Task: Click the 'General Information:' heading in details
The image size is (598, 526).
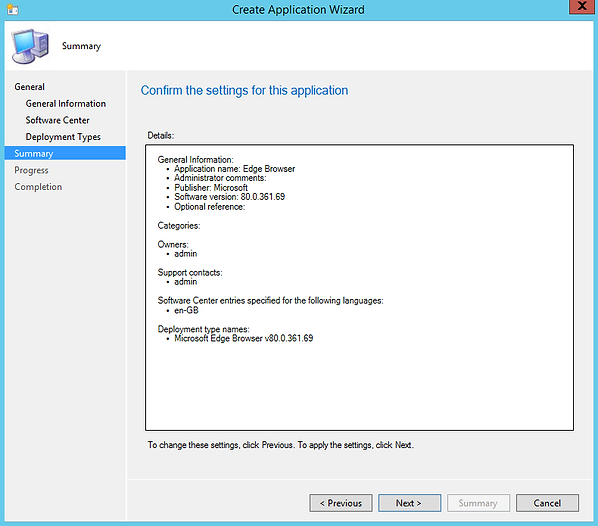Action: coord(195,159)
